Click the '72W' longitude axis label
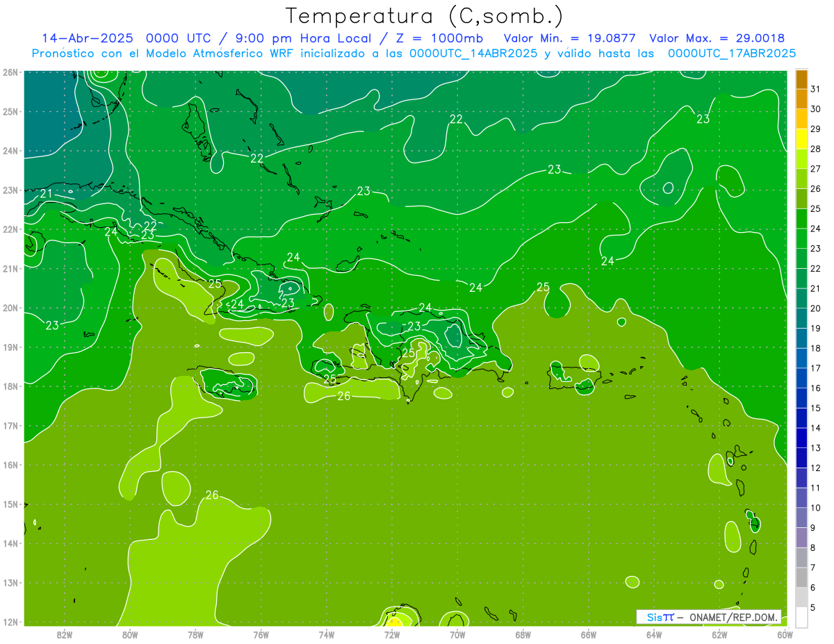This screenshot has height=644, width=834. 392,634
